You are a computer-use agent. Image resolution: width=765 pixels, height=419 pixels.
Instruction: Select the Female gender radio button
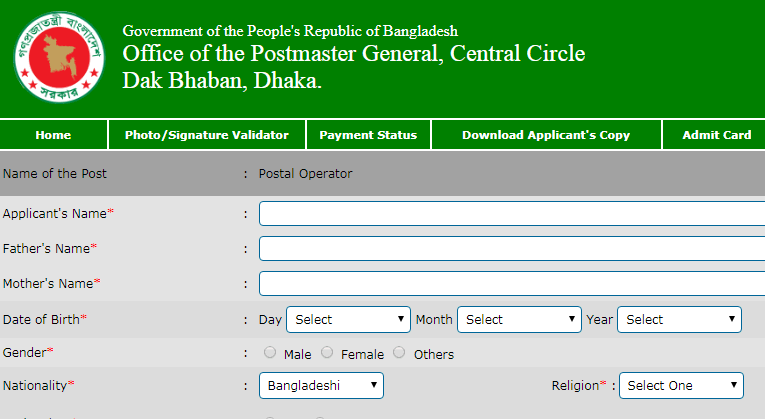(x=327, y=352)
